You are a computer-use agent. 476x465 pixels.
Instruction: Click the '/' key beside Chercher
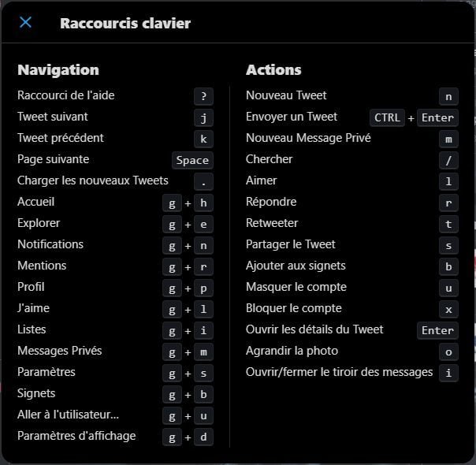point(448,160)
